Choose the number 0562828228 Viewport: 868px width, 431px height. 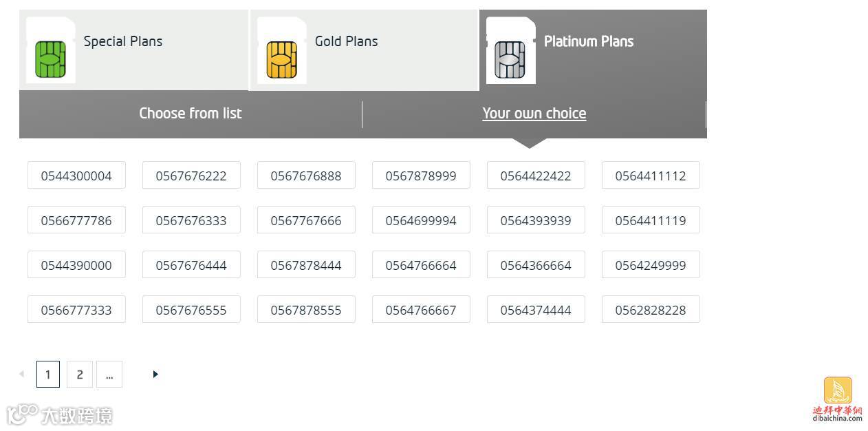[x=651, y=310]
